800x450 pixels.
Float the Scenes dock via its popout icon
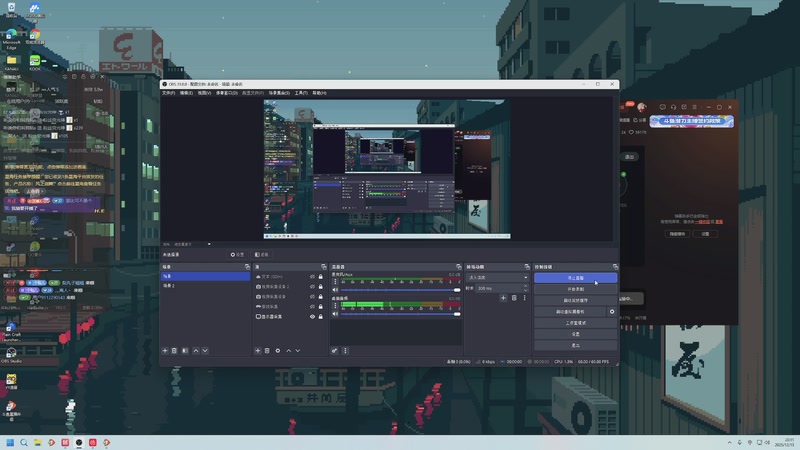(247, 267)
